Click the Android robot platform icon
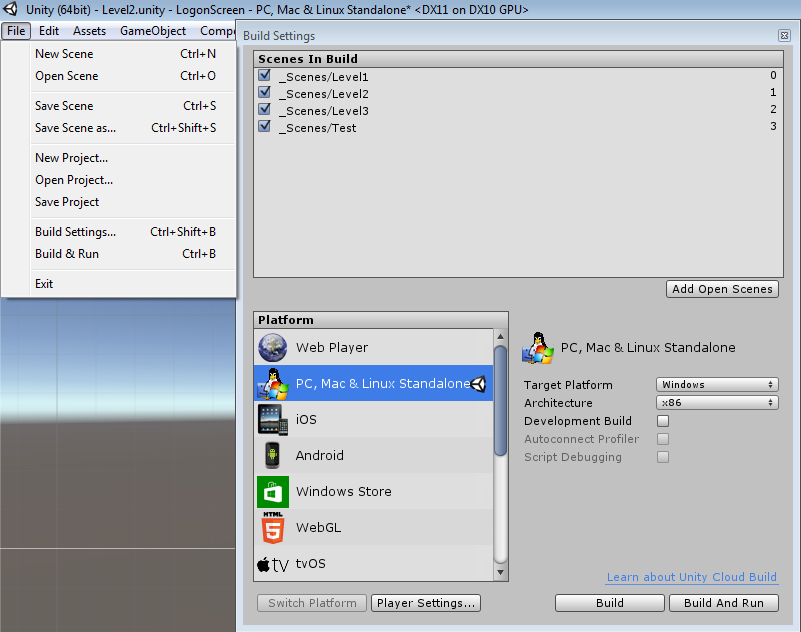Image resolution: width=801 pixels, height=632 pixels. coord(274,455)
